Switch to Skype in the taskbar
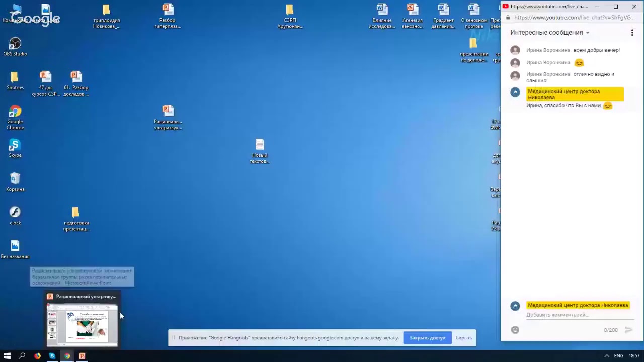This screenshot has width=644, height=362. [52, 356]
